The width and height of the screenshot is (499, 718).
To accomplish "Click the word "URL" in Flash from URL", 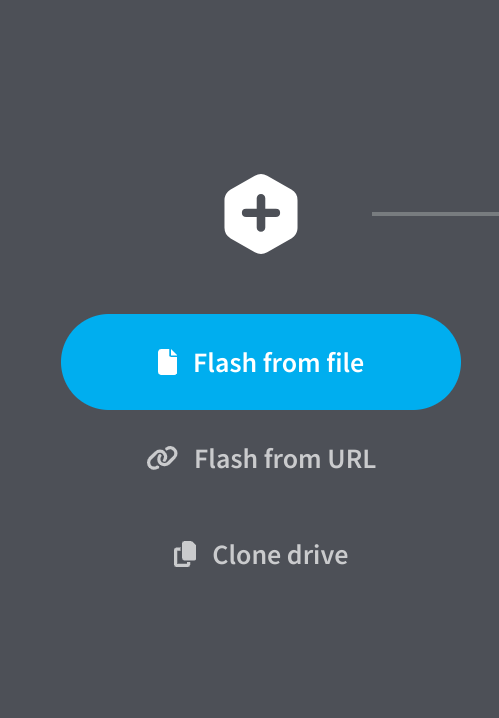I will click(352, 459).
